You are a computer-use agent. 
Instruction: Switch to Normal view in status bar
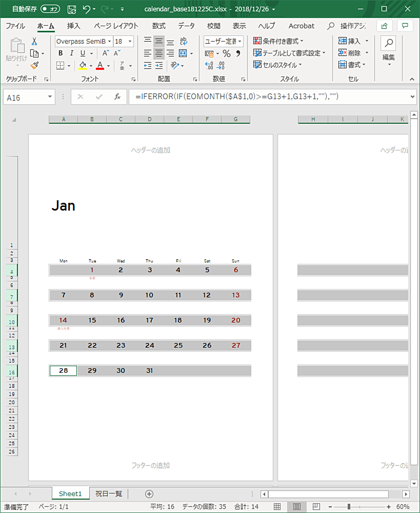[277, 506]
